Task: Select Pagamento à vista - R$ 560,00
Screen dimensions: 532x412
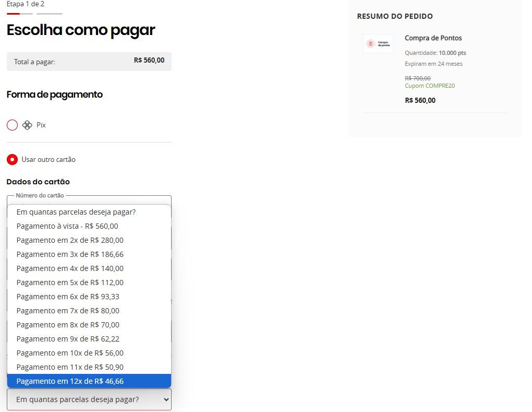Action: (x=89, y=226)
